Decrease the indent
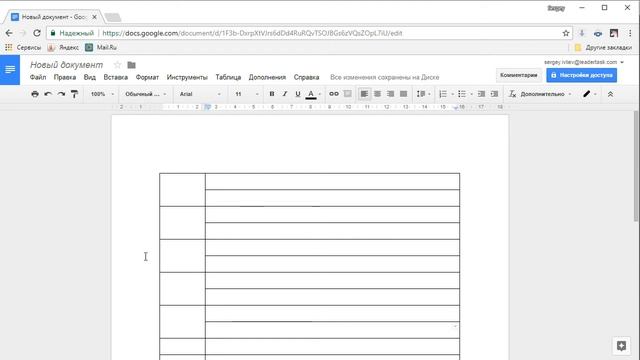Viewport: 640px width, 360px height. (482, 94)
